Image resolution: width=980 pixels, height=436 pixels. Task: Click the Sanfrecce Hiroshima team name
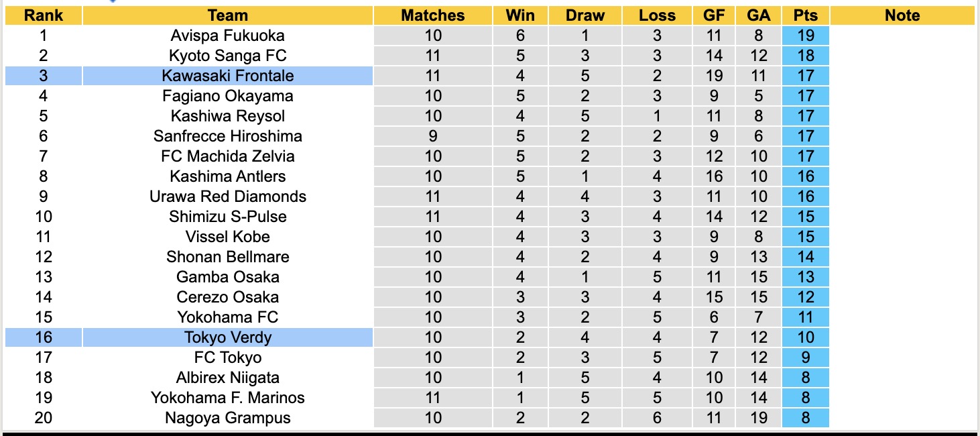tap(228, 136)
